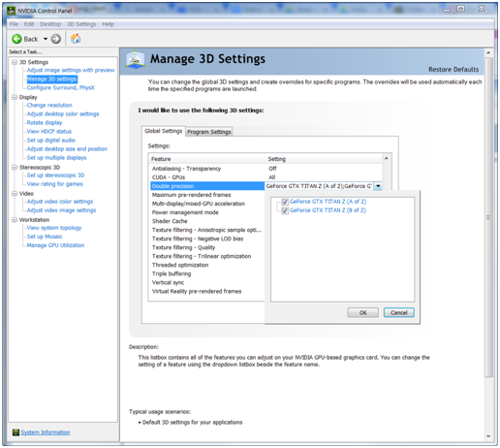Click Cancel in the GPU selection popup

point(399,312)
